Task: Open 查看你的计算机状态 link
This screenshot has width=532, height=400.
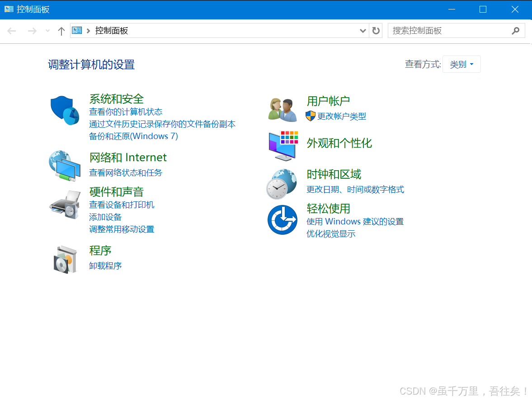Action: pyautogui.click(x=126, y=112)
